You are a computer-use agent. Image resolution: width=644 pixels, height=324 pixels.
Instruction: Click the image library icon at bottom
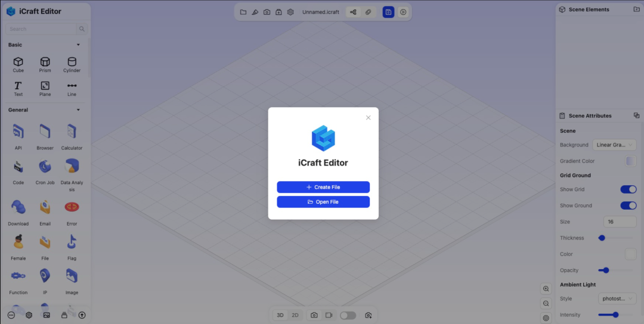click(x=47, y=315)
